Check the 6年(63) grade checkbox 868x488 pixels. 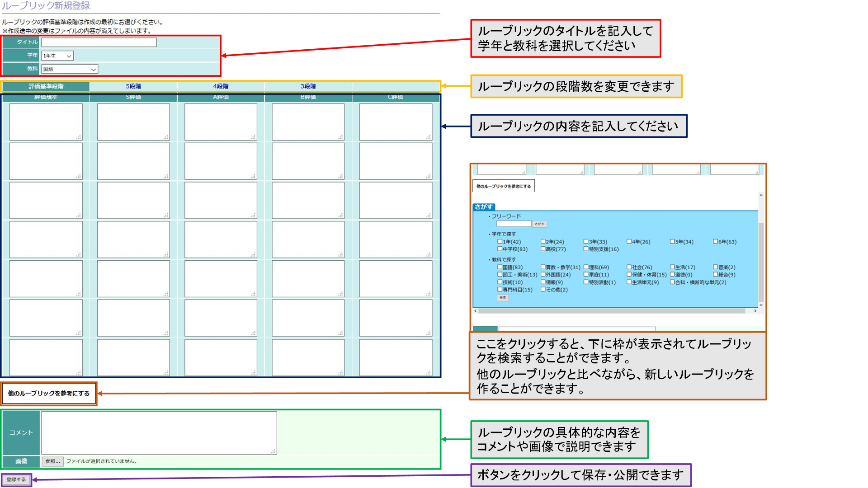coord(715,242)
